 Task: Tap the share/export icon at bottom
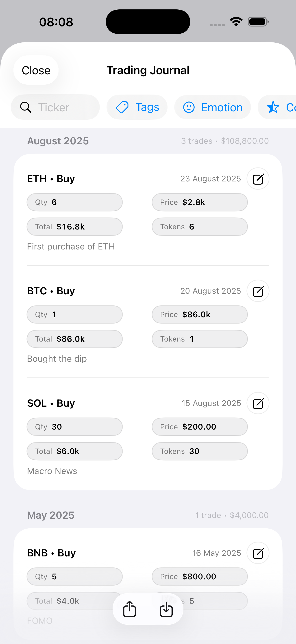[x=130, y=609]
